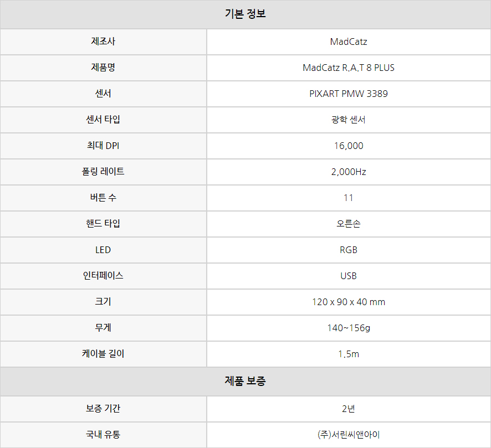
Task: Click the PIXART PMW 3389 sensor value
Action: pyautogui.click(x=349, y=94)
